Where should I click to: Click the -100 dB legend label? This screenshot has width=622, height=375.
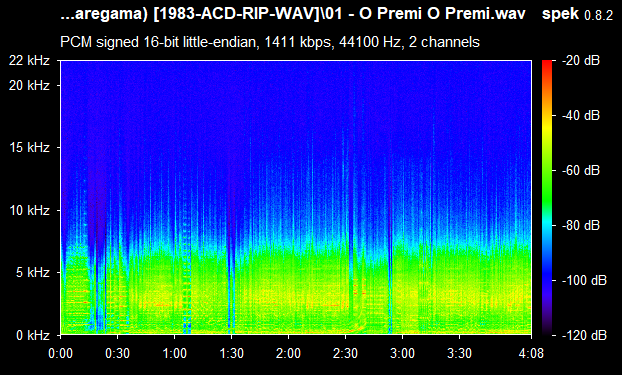click(x=584, y=281)
